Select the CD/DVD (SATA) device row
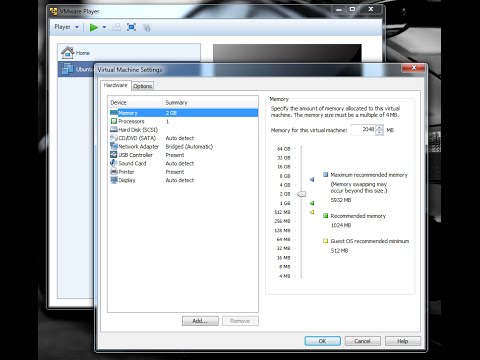 pyautogui.click(x=183, y=138)
